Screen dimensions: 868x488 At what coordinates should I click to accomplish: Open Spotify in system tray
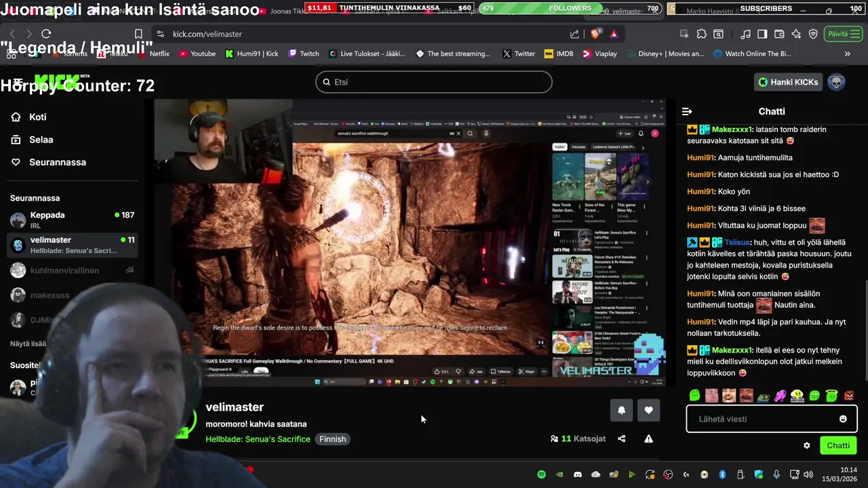coord(541,474)
